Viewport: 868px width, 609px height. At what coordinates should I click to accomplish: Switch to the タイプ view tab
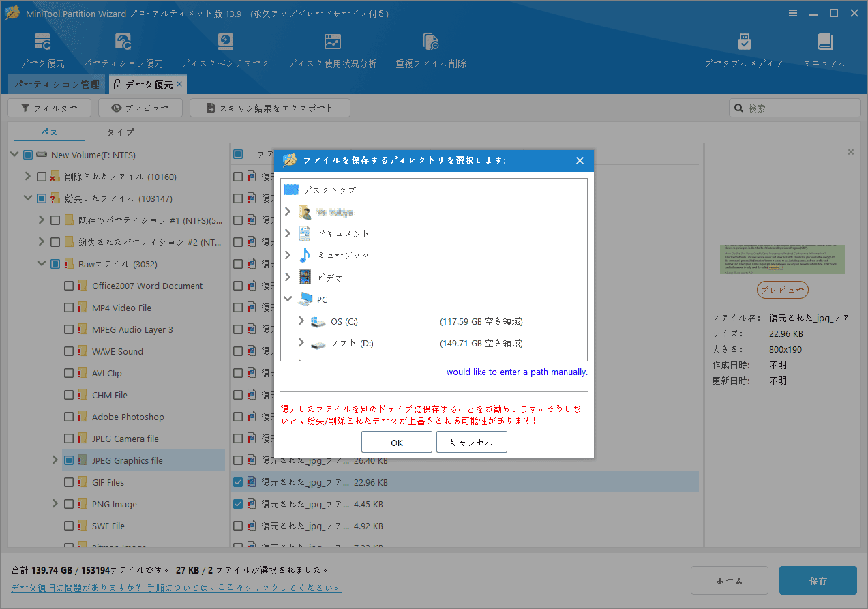click(121, 132)
